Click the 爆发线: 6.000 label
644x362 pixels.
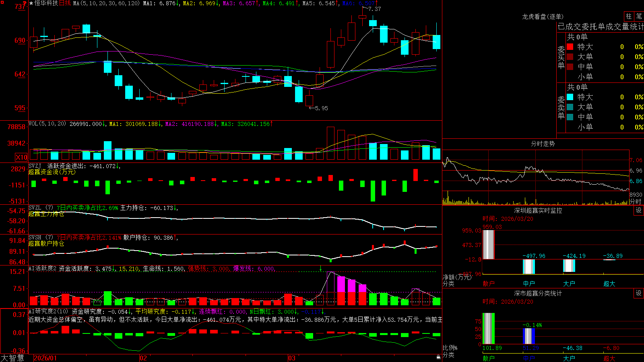pos(254,268)
